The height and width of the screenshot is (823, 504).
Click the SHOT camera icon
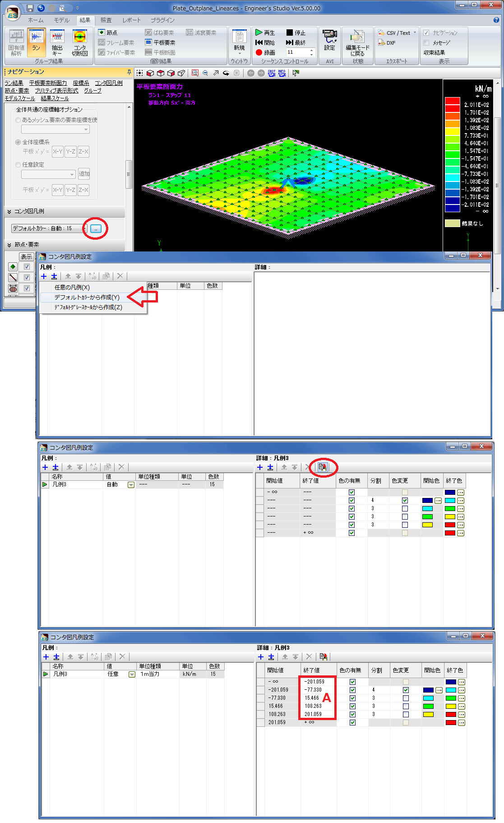pyautogui.click(x=272, y=73)
